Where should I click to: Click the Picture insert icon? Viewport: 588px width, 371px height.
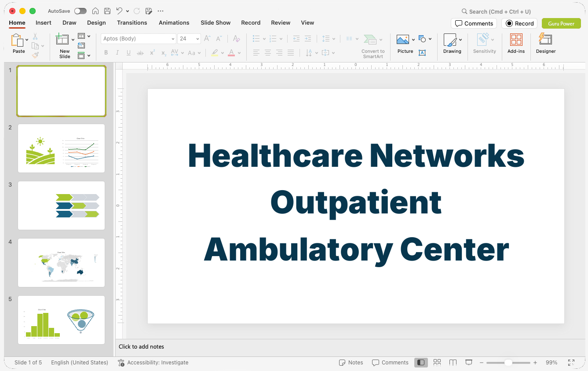403,40
